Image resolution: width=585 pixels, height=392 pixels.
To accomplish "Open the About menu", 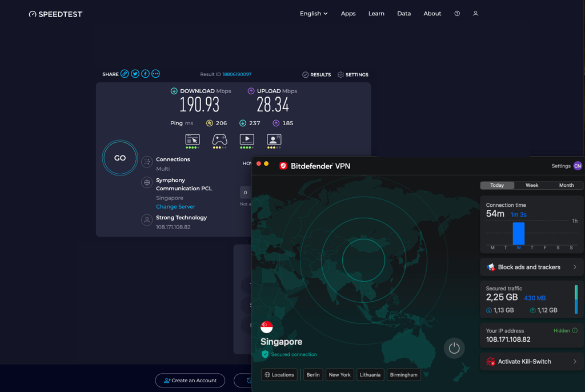I will tap(432, 14).
